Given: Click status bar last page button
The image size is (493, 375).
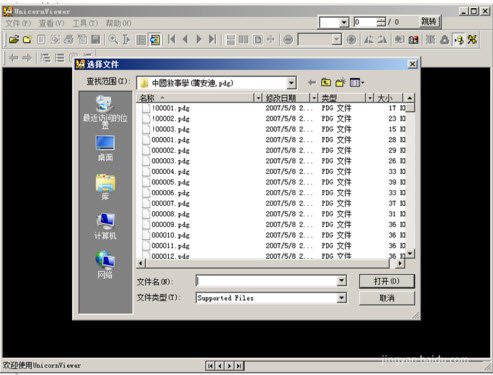Looking at the screenshot, I should pos(239,366).
